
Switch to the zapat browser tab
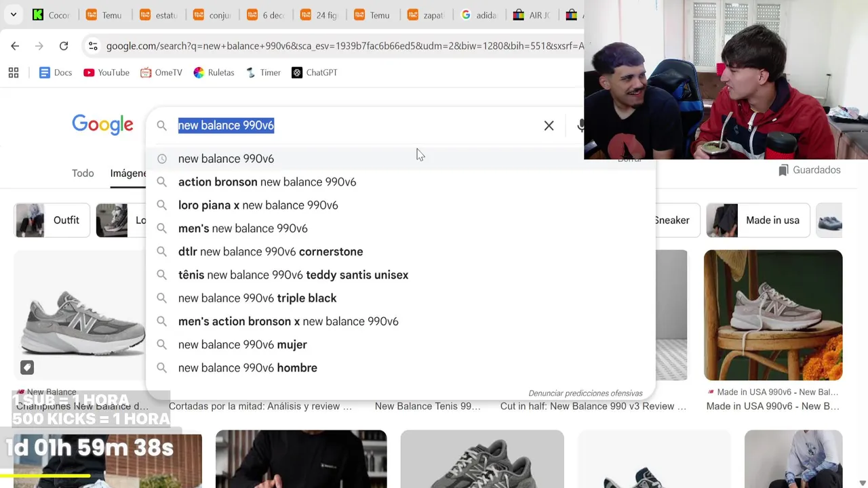(x=427, y=15)
